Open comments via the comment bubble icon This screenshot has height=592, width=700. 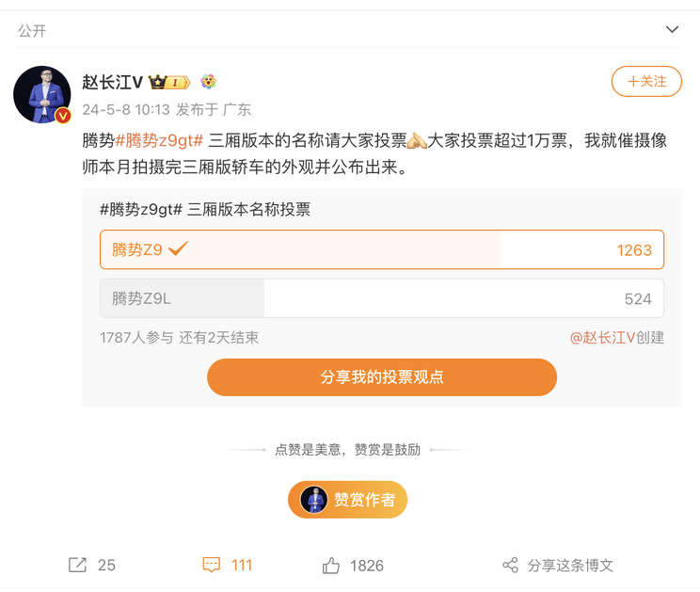tap(212, 565)
